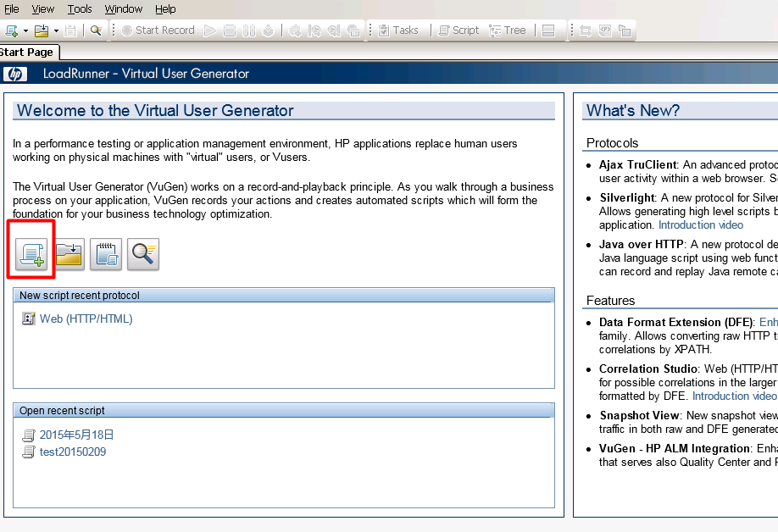Open the Correlation Studio Introduction video link
The image size is (778, 532).
[735, 396]
